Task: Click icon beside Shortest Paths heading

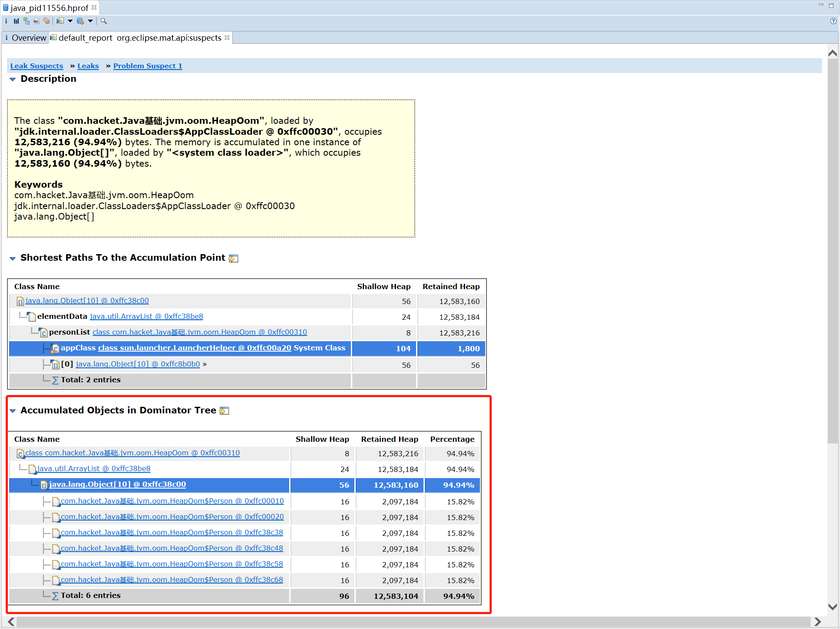Action: [x=234, y=259]
